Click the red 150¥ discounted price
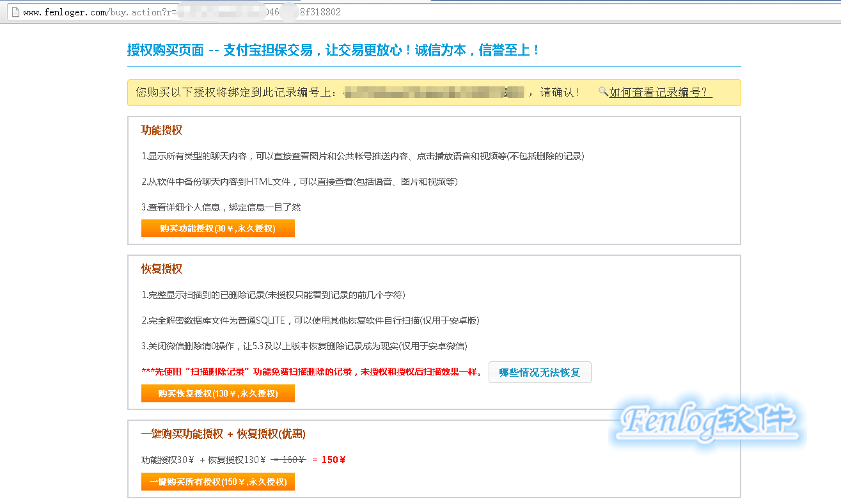Image resolution: width=841 pixels, height=504 pixels. pyautogui.click(x=333, y=459)
